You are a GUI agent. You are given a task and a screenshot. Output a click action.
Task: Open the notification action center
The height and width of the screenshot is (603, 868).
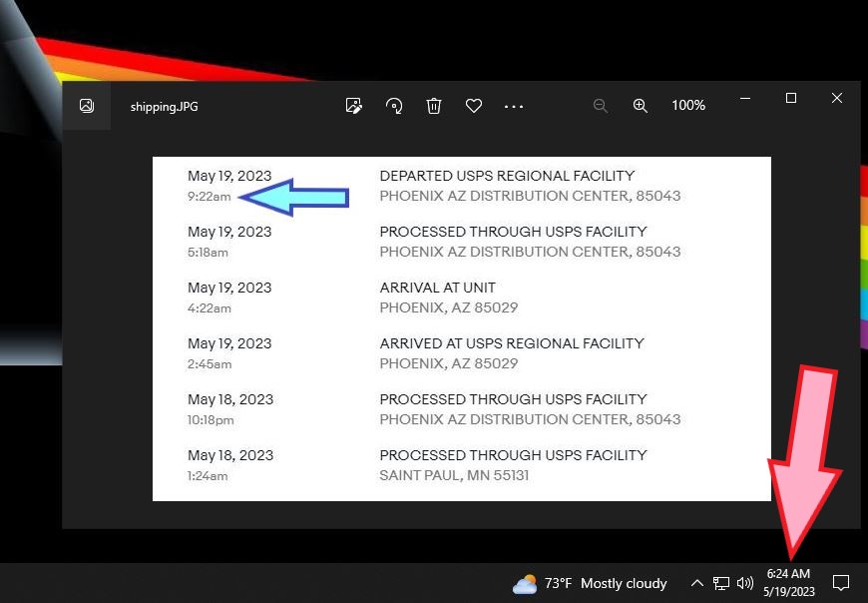841,582
